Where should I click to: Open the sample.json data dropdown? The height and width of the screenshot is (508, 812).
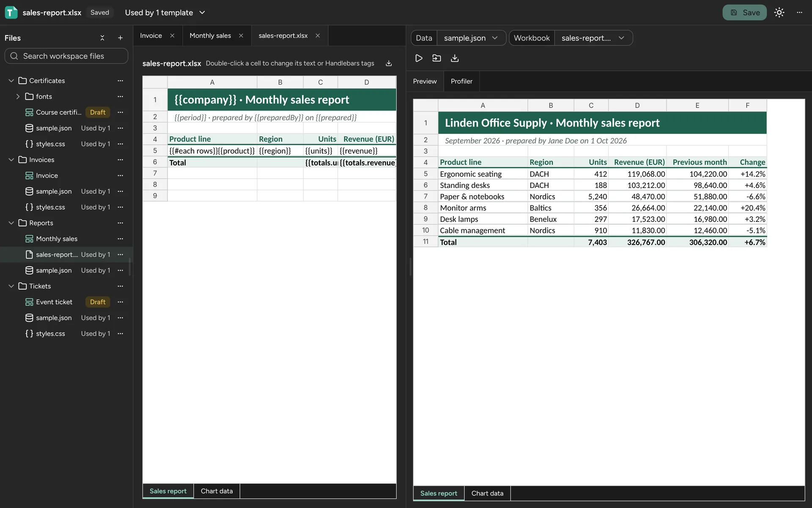pyautogui.click(x=471, y=38)
